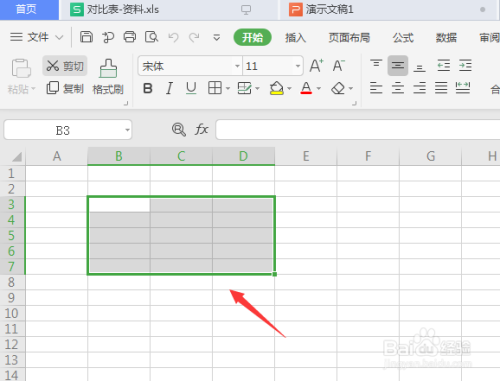
Task: Select row 10 header
Action: pyautogui.click(x=12, y=313)
